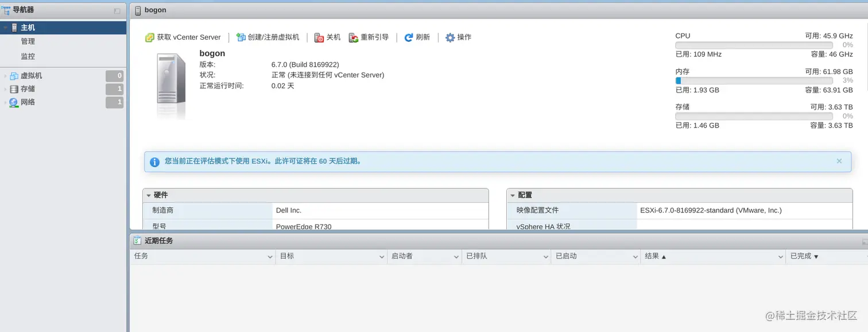Viewport: 868px width, 332px height.
Task: Expand the Storage tree node
Action: [5, 89]
